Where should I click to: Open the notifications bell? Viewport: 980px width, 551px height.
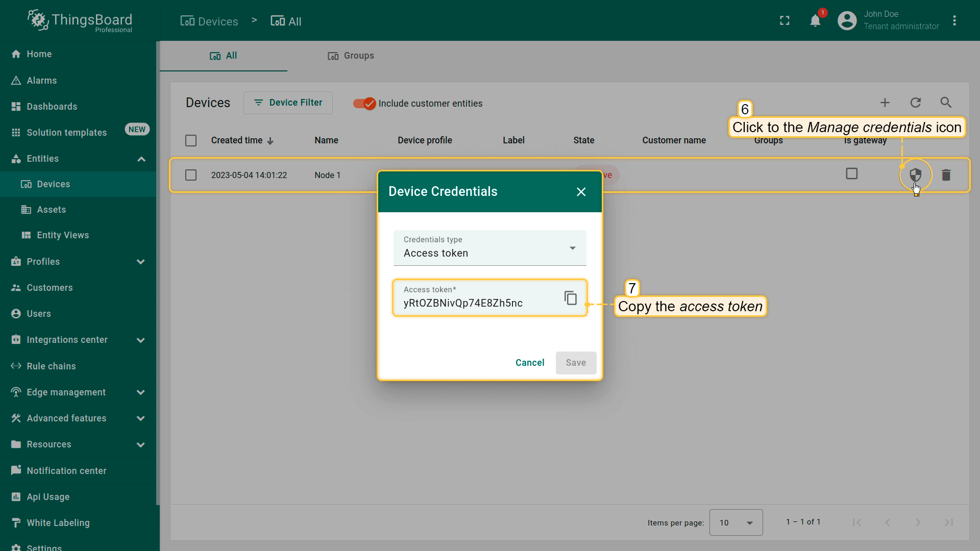click(x=815, y=21)
